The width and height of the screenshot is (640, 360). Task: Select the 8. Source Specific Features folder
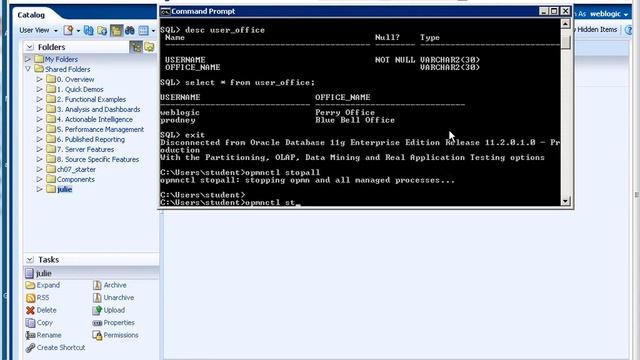click(98, 159)
